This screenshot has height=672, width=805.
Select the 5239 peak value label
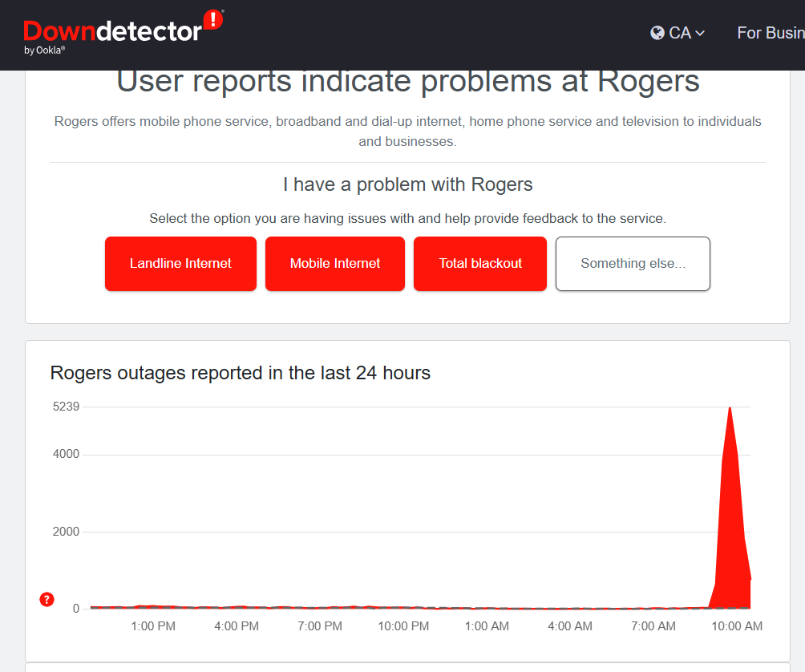point(66,407)
